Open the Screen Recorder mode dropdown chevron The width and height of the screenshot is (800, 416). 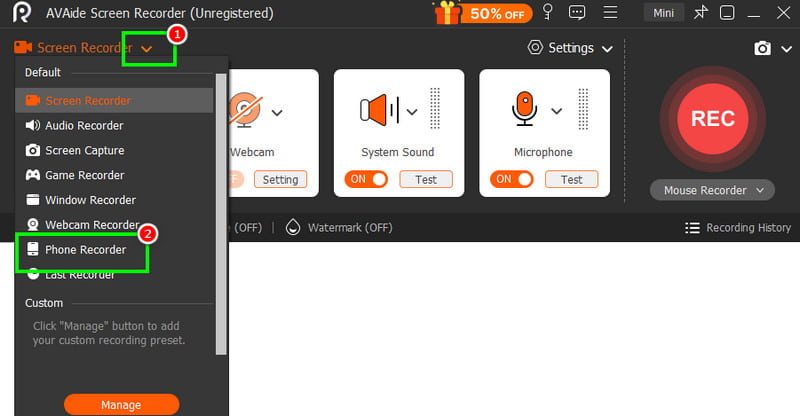click(x=147, y=49)
